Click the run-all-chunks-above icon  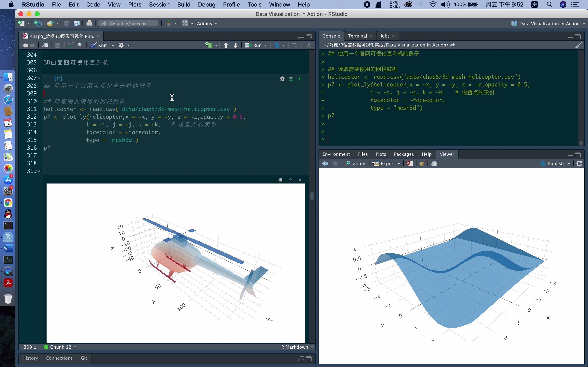tap(291, 79)
